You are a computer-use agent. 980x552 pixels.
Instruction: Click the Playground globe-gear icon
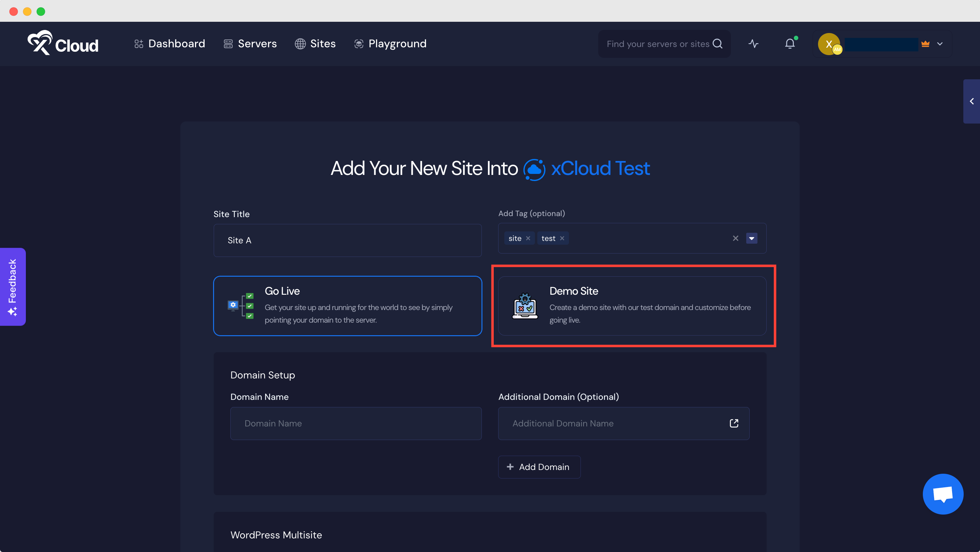(x=358, y=43)
